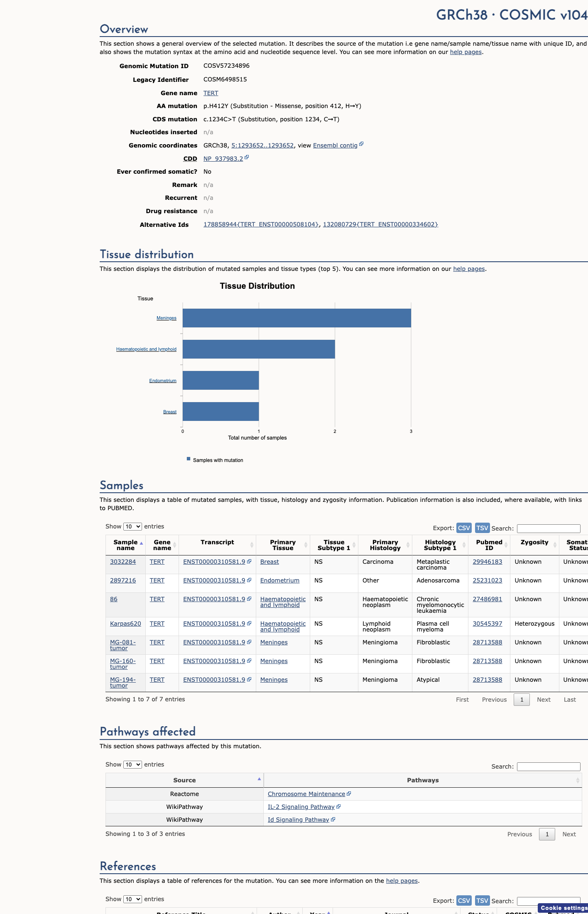This screenshot has height=914, width=588.
Task: Select page 1 in Samples pagination
Action: pos(522,700)
